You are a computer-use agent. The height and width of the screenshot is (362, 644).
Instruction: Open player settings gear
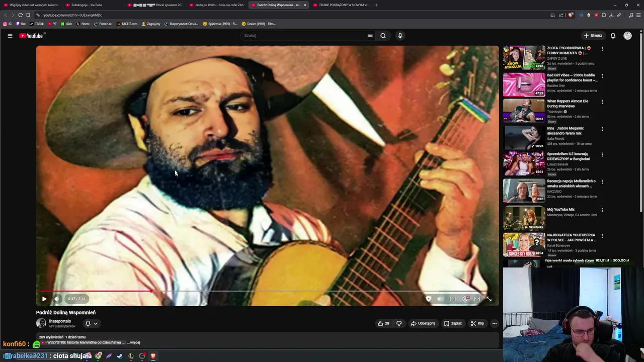pos(465,299)
